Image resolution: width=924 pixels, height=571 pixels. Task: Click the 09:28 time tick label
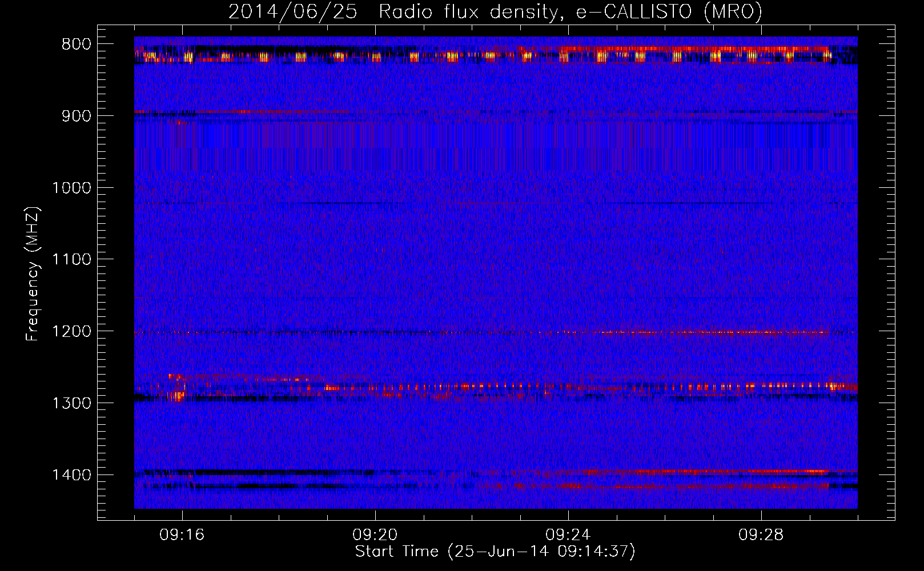(761, 535)
